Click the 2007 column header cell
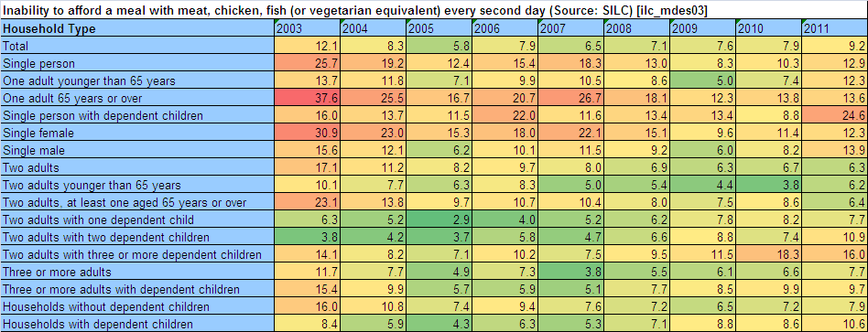The image size is (868, 332). pos(570,28)
